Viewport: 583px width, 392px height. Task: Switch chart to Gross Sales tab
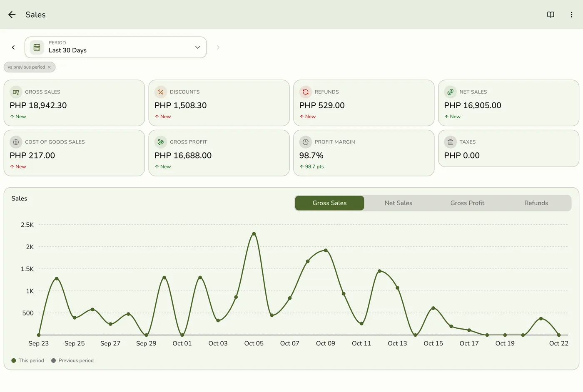coord(329,203)
